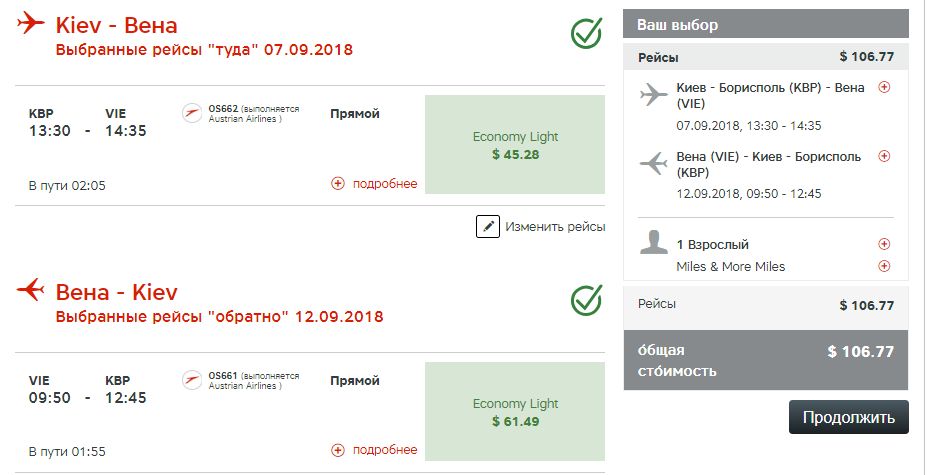929x475 pixels.
Task: Expand the 1 Взрослый passenger details
Action: (883, 244)
